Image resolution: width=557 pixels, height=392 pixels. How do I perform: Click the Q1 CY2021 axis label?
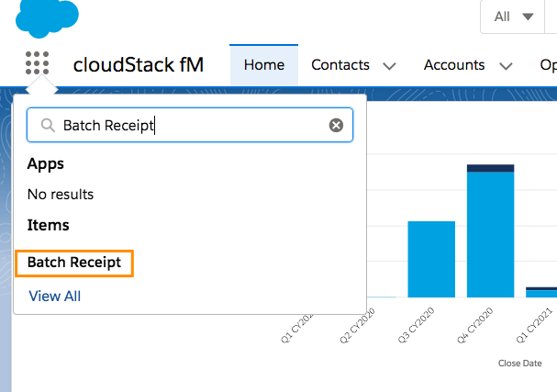[534, 325]
